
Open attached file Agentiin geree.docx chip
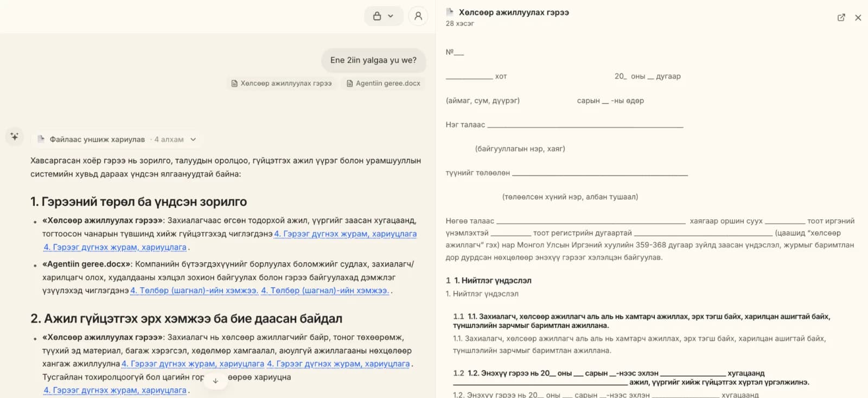384,83
